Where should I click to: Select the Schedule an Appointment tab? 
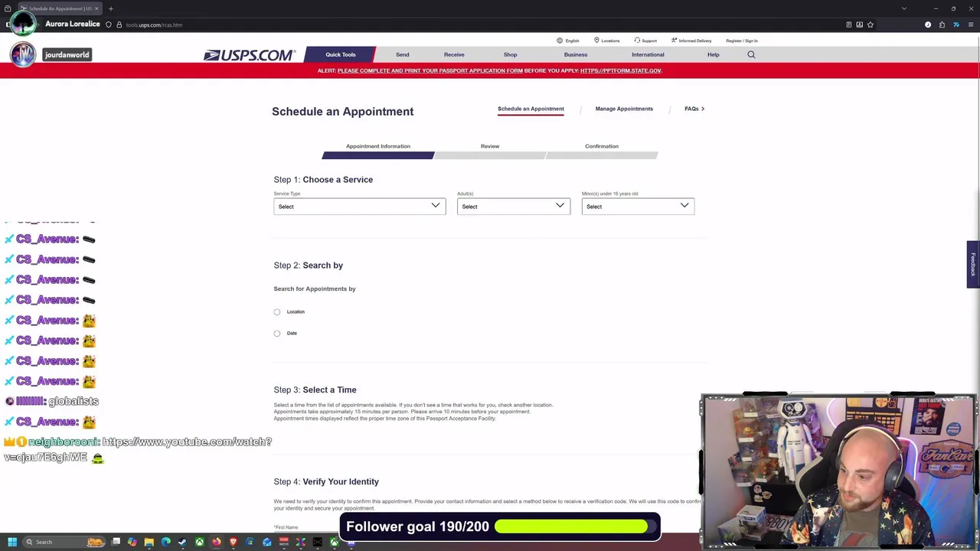[531, 109]
